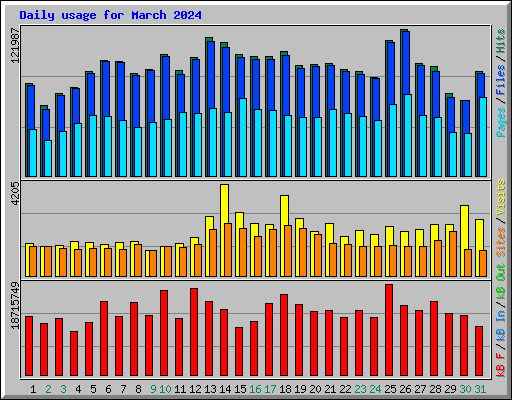Click the cyan pages bar for day 15
This screenshot has height=400, width=512.
[243, 137]
